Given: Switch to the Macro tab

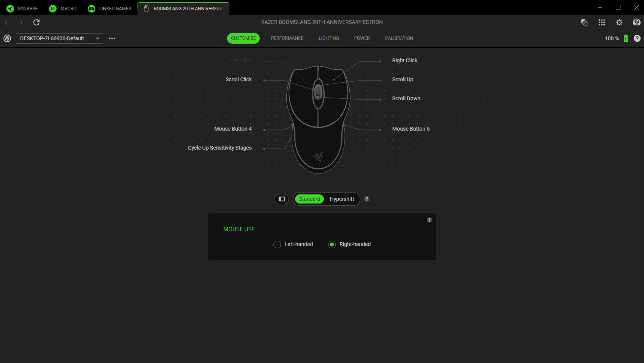Looking at the screenshot, I should (x=63, y=8).
